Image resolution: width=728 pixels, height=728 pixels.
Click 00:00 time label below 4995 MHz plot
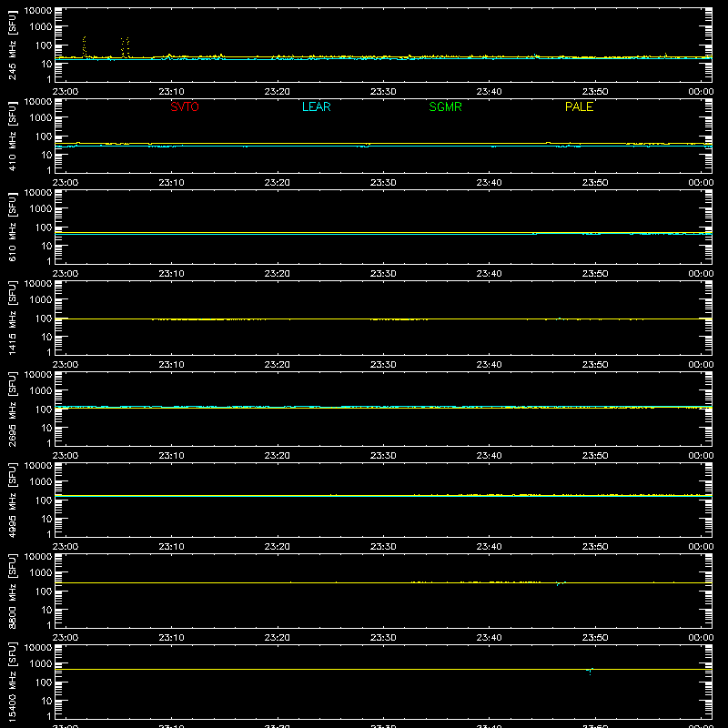(701, 547)
